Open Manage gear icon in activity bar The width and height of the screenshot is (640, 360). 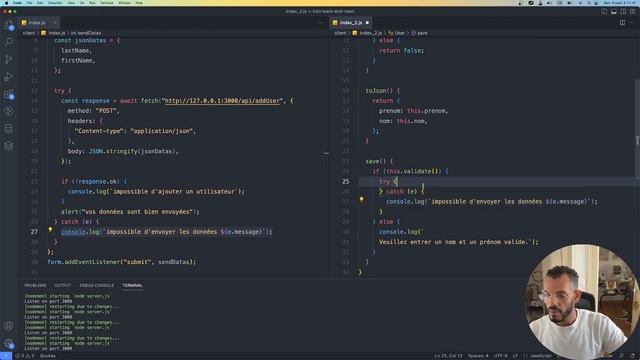[9, 344]
